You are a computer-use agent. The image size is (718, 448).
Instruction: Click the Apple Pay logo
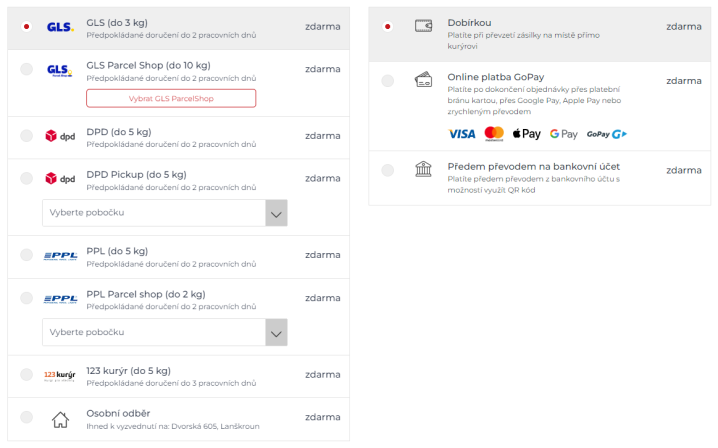(x=526, y=134)
